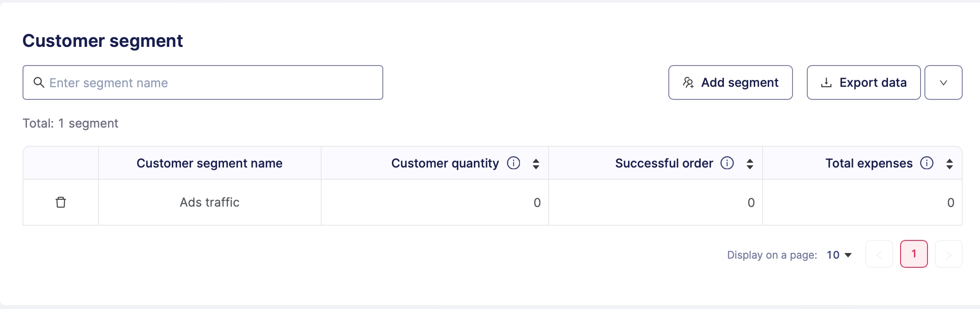Open the display-per-page 10 dropdown
This screenshot has height=309, width=980.
[x=839, y=255]
